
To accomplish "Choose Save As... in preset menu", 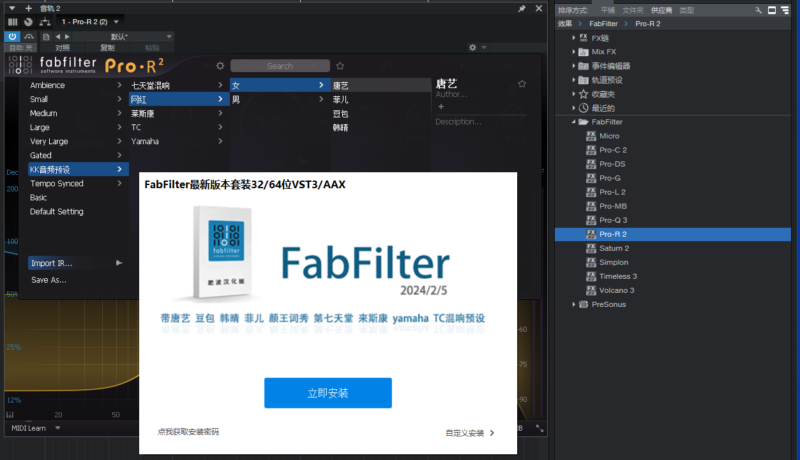I will click(x=48, y=280).
